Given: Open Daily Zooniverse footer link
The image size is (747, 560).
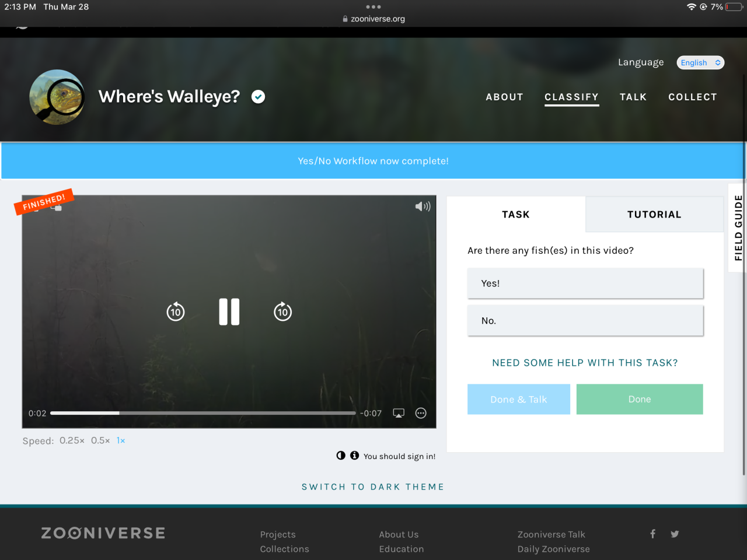Looking at the screenshot, I should (x=553, y=549).
